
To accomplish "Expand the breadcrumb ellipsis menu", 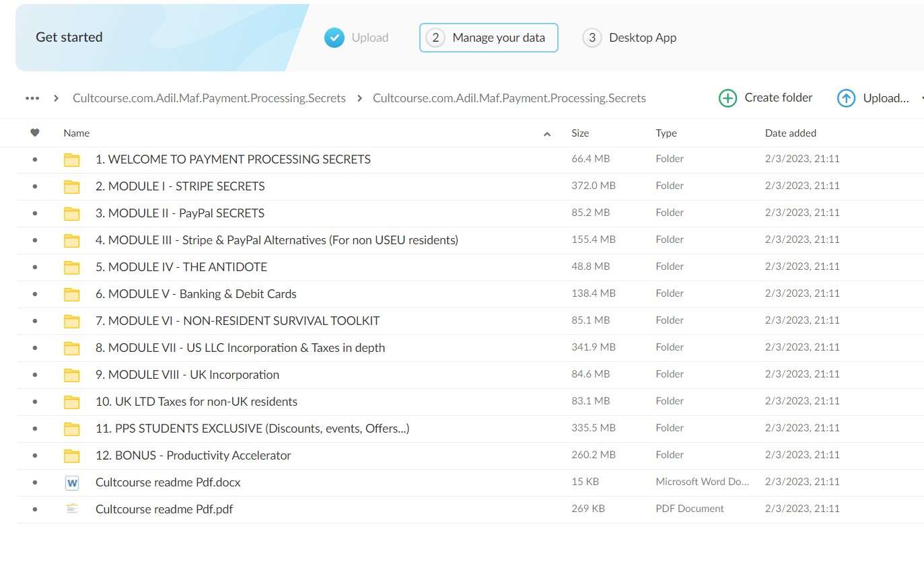I will pyautogui.click(x=32, y=98).
